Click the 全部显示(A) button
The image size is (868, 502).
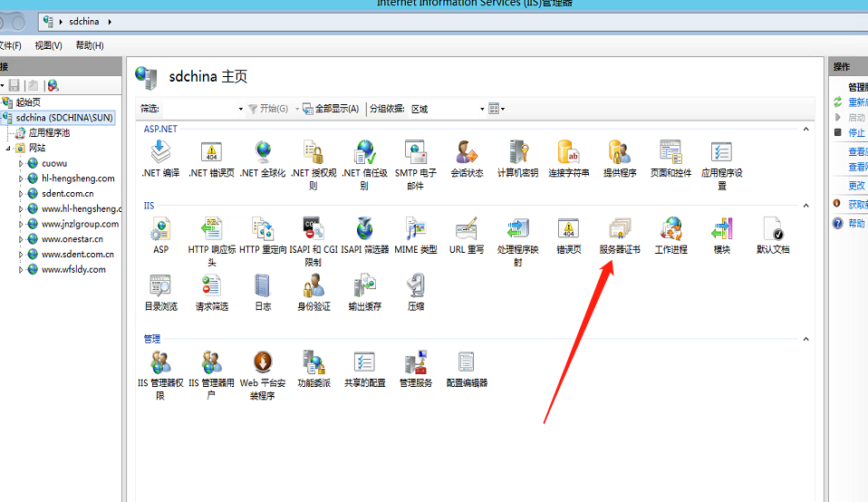pyautogui.click(x=332, y=109)
